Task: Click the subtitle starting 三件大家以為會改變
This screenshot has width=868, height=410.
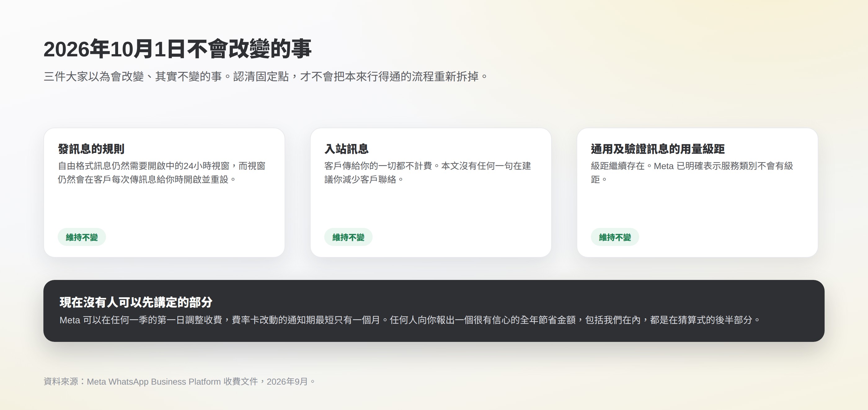Action: (x=266, y=76)
